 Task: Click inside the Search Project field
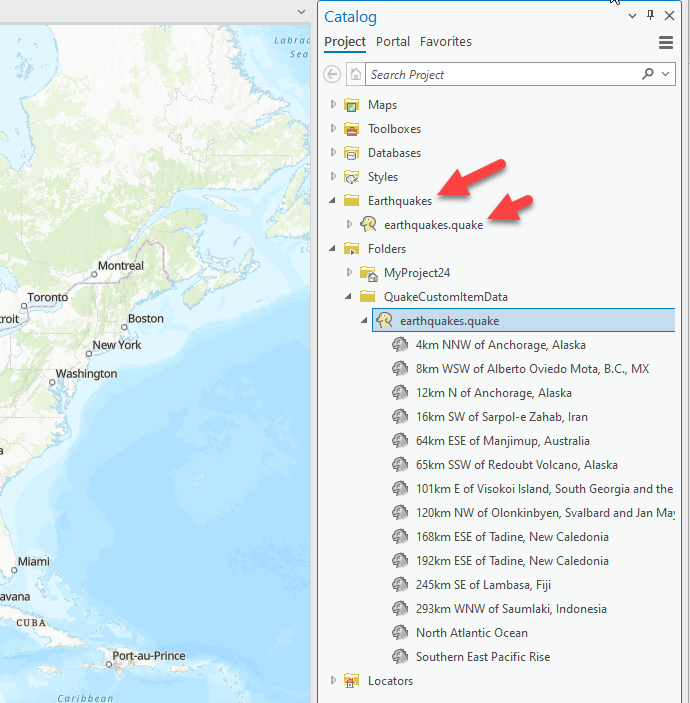click(x=500, y=74)
